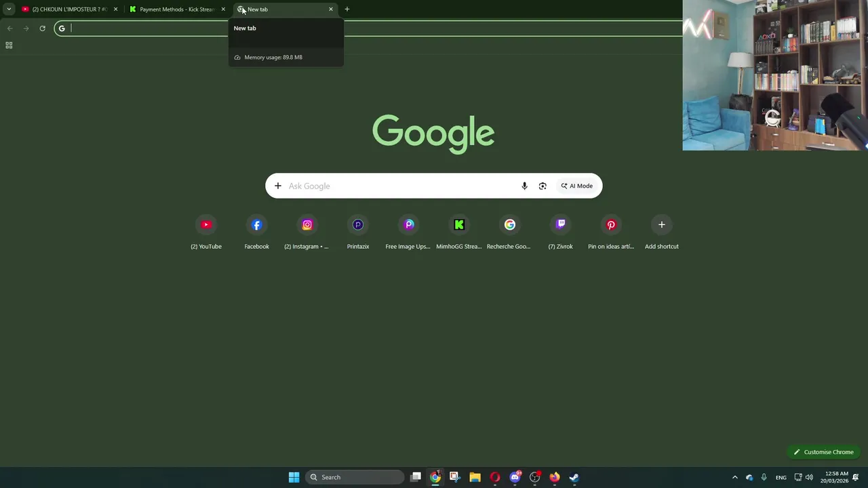The image size is (868, 488).
Task: Click AI Mode button
Action: coord(577,186)
